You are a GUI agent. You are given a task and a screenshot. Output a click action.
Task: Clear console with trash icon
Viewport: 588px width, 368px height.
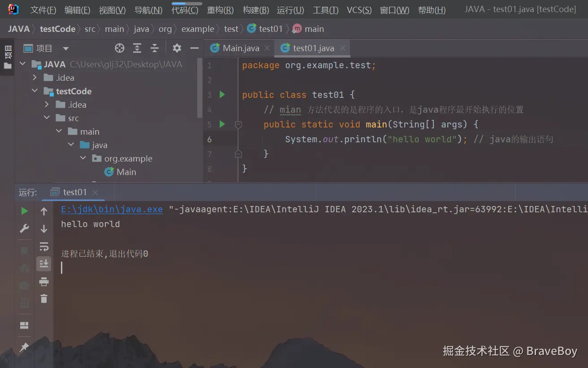coord(43,298)
